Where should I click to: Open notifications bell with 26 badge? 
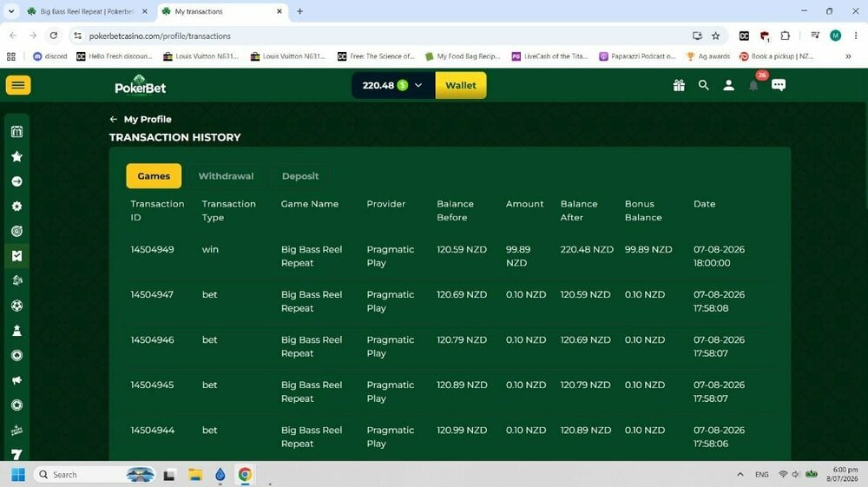click(x=754, y=85)
